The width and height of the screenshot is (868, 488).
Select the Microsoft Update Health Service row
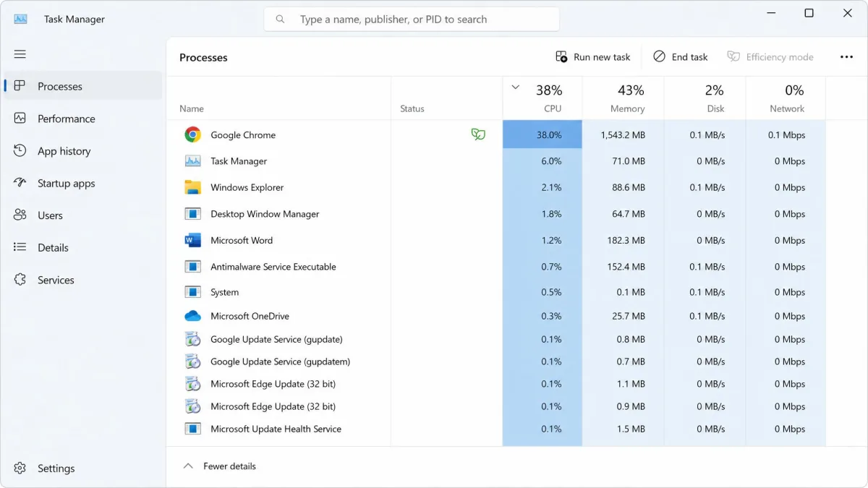pos(495,429)
